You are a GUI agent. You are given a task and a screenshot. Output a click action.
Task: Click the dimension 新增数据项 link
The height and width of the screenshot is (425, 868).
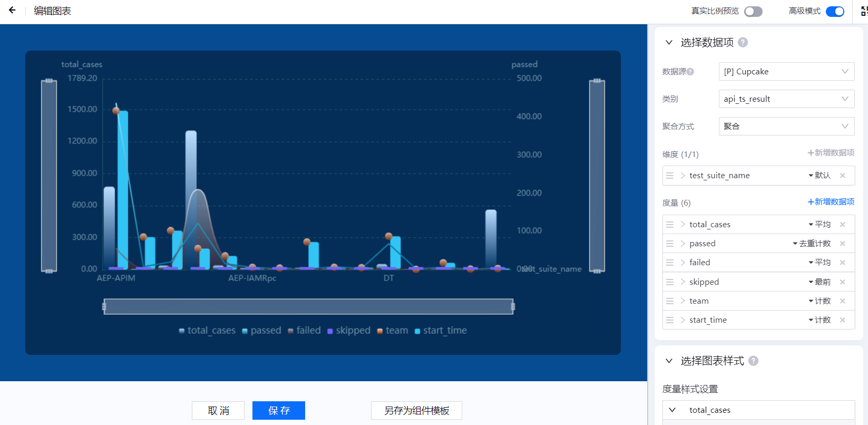coord(831,153)
